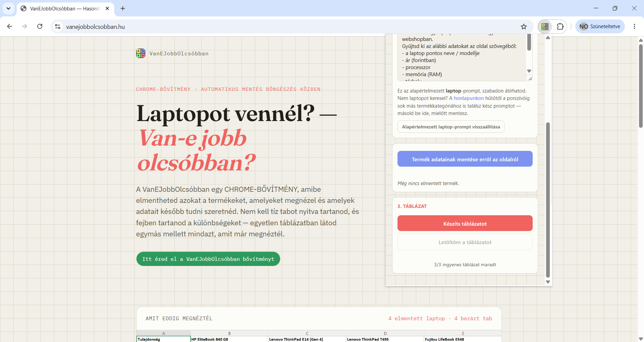Open site information icon in address bar

tap(58, 26)
